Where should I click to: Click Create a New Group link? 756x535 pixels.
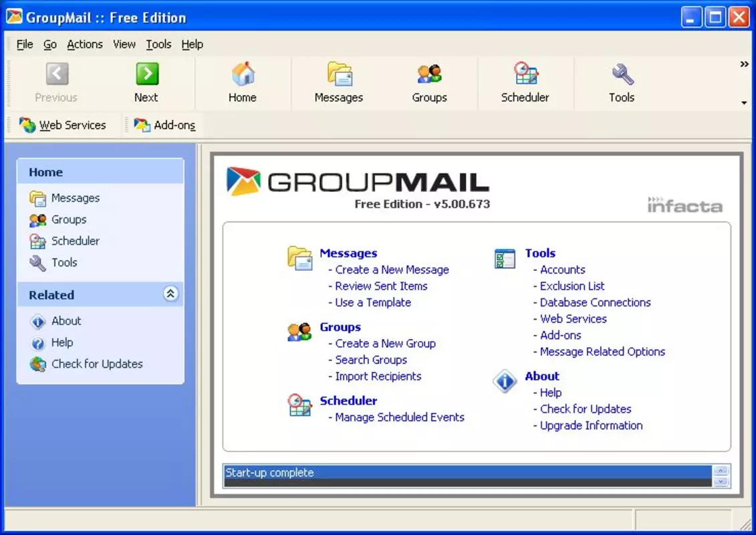(x=385, y=344)
